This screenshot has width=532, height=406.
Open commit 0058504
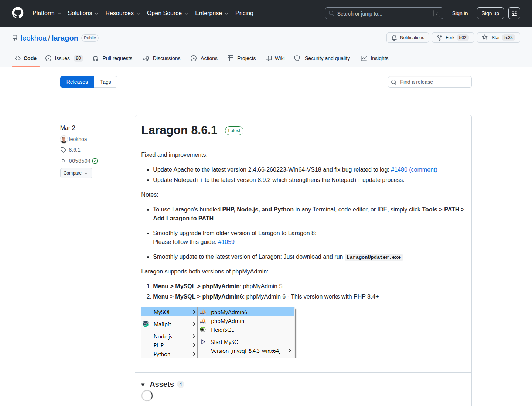80,161
